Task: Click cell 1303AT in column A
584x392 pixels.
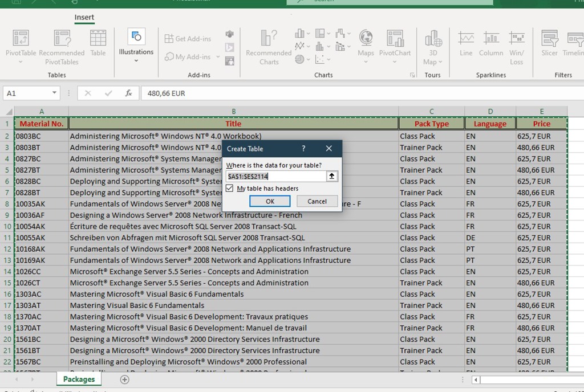Action: point(41,305)
